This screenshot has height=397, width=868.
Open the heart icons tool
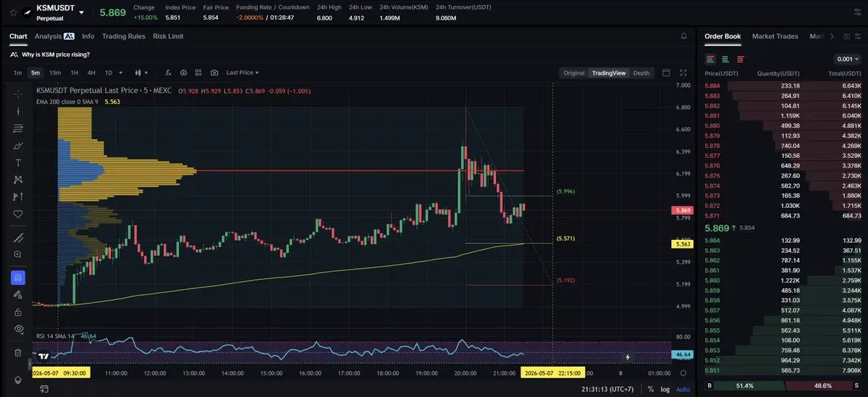[17, 214]
